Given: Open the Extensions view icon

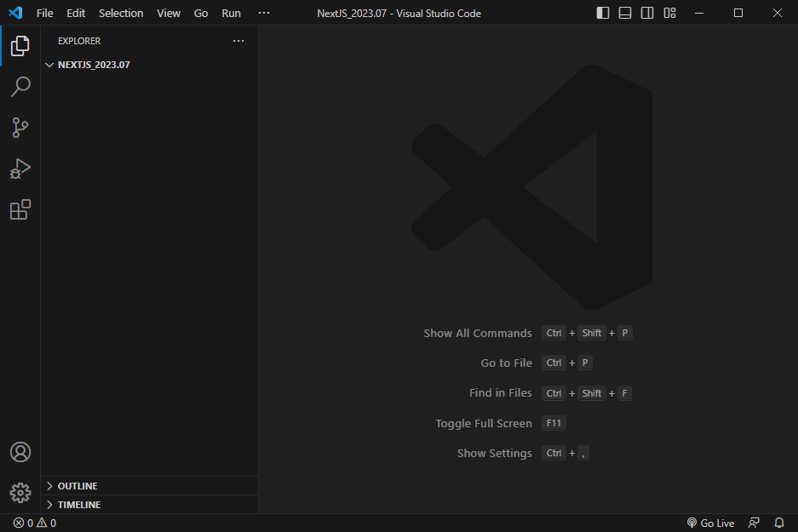Looking at the screenshot, I should point(20,209).
